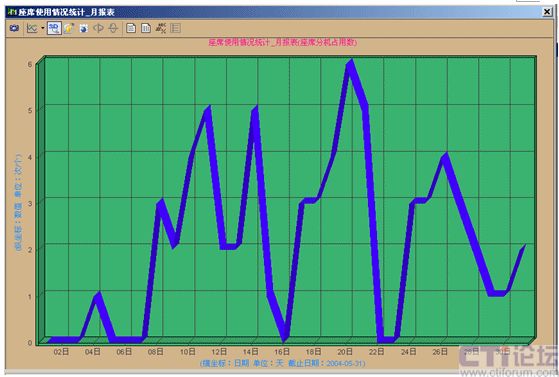Toggle the 3D view button

click(54, 28)
